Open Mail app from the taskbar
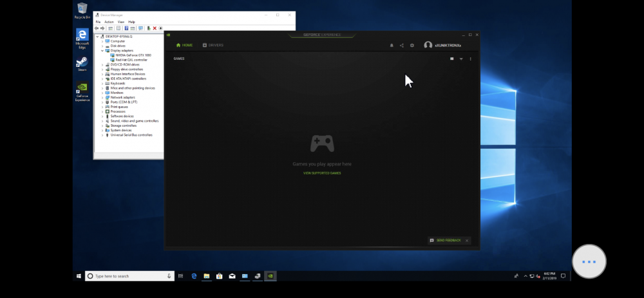Image resolution: width=644 pixels, height=298 pixels. click(x=232, y=276)
